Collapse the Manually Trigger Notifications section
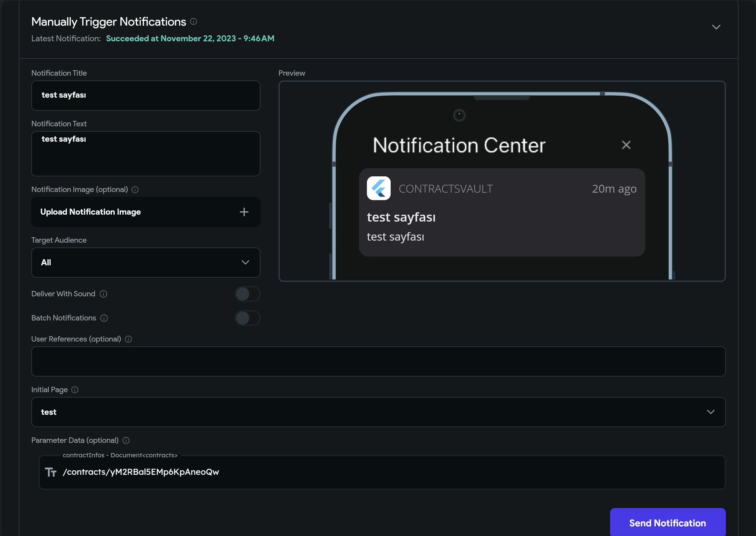Viewport: 756px width, 536px height. point(716,27)
